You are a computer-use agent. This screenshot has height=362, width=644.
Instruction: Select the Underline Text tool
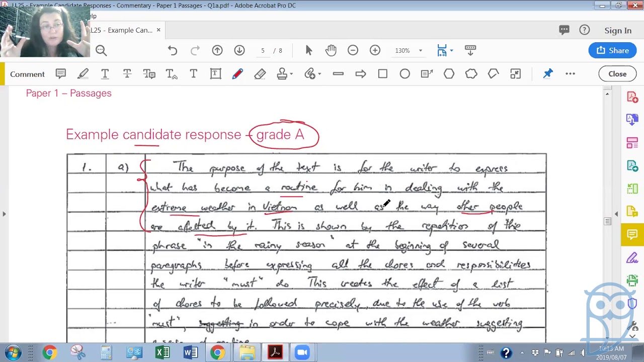click(x=105, y=74)
